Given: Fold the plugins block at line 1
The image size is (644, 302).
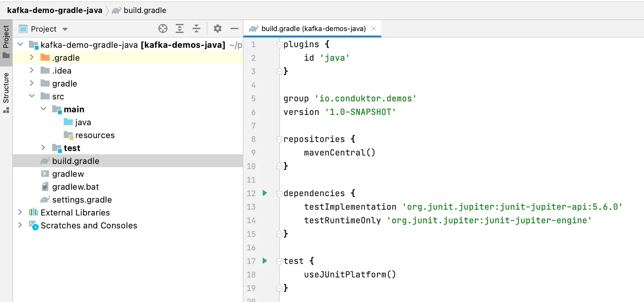Looking at the screenshot, I should click(x=279, y=44).
